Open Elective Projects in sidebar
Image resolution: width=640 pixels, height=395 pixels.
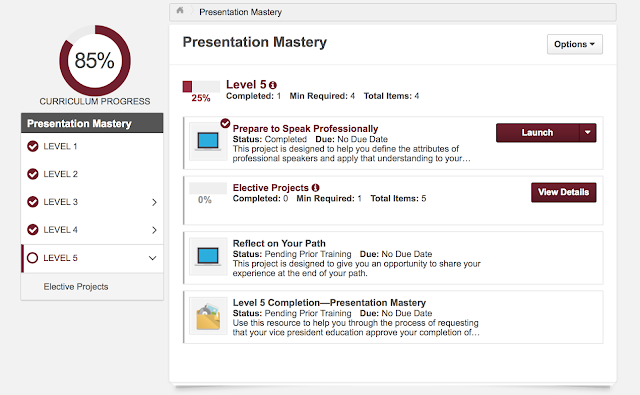pos(76,286)
